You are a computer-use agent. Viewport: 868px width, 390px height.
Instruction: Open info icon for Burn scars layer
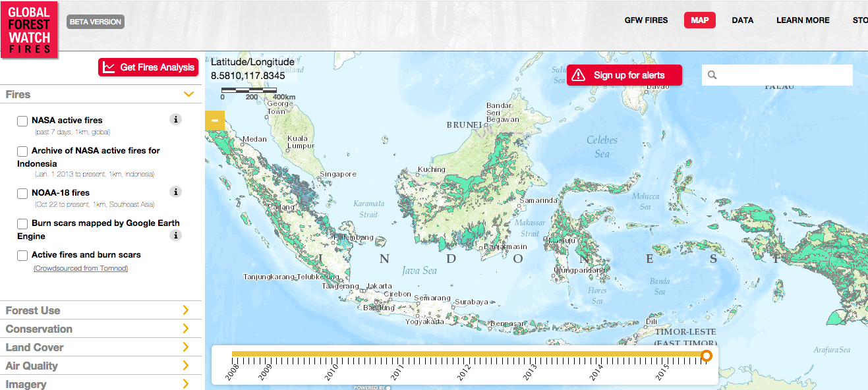point(175,235)
